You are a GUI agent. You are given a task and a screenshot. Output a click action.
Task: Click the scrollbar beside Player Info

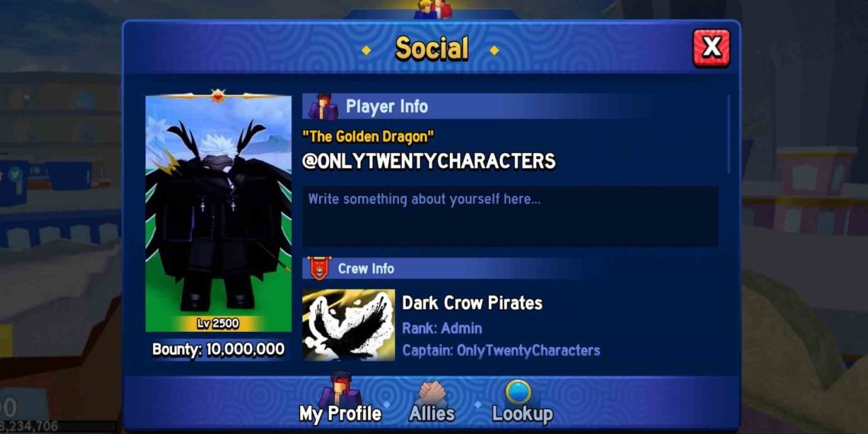pos(729,133)
